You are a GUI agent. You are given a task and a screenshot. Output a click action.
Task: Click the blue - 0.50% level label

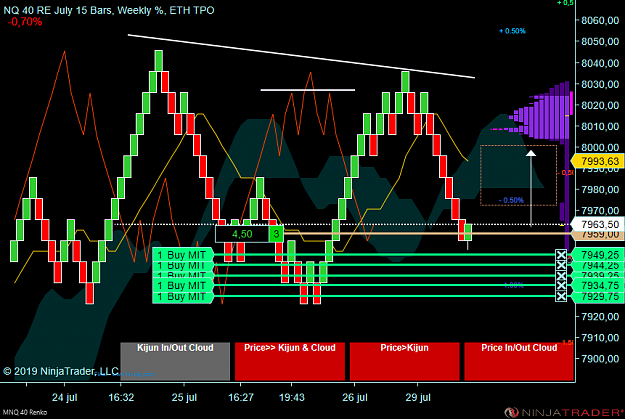511,200
